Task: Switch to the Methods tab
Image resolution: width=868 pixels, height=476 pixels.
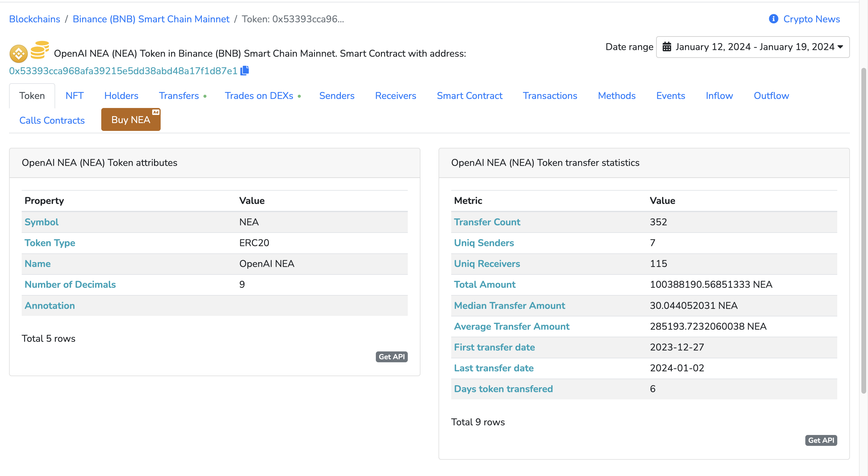Action: 617,96
